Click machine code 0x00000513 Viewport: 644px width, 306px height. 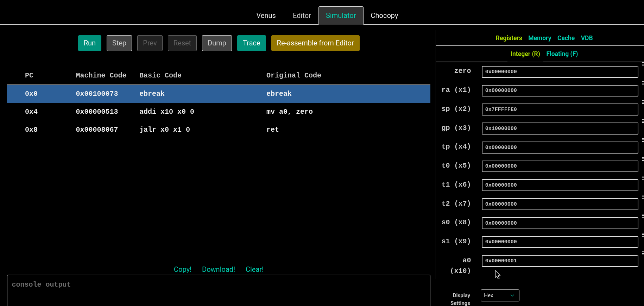pos(97,112)
